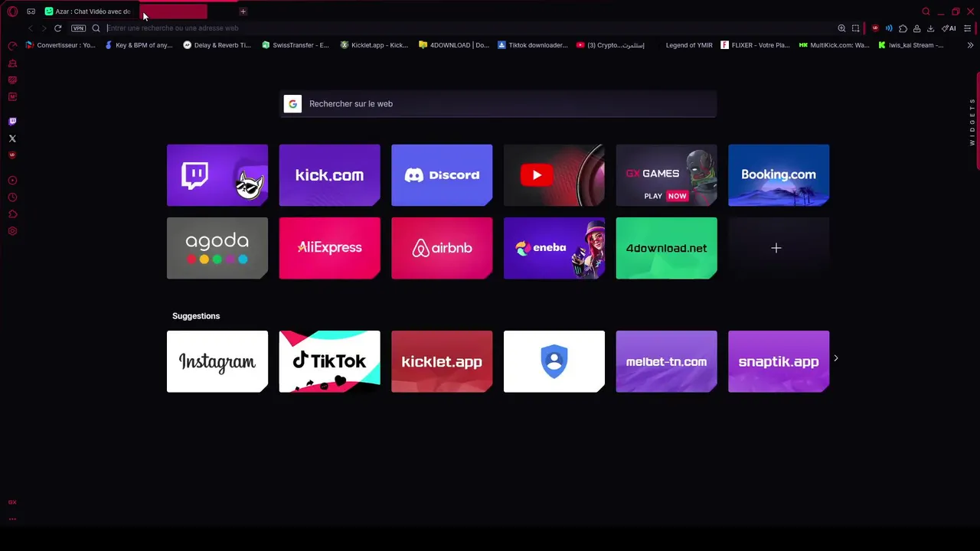Open the GX Games speed dial tile
980x551 pixels.
click(x=666, y=175)
